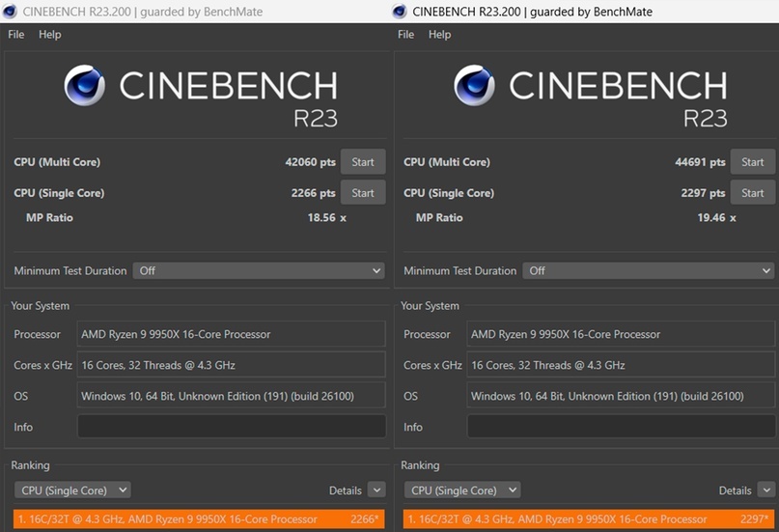The image size is (779, 532).
Task: Click the Info text field in the right window
Action: point(622,427)
